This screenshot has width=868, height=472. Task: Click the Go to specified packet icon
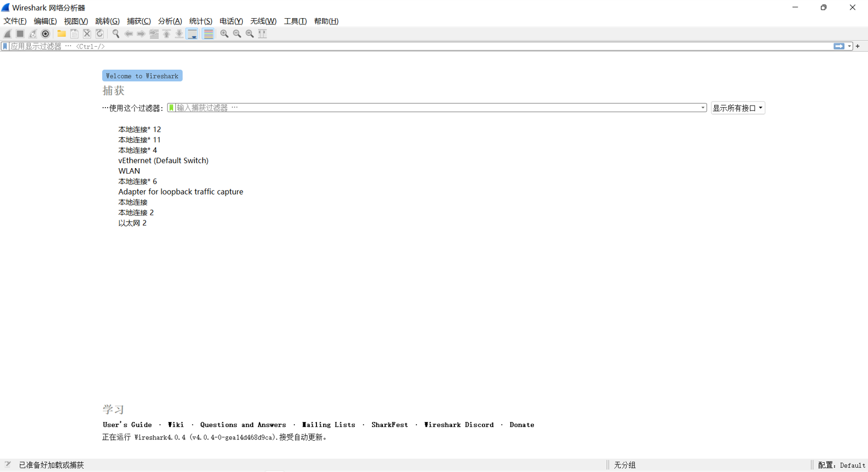point(154,34)
